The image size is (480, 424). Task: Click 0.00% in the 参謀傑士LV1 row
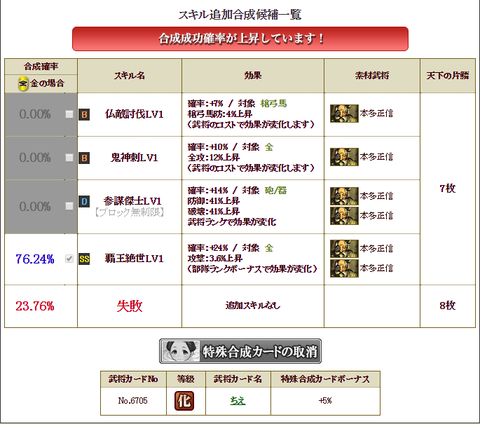tap(35, 207)
